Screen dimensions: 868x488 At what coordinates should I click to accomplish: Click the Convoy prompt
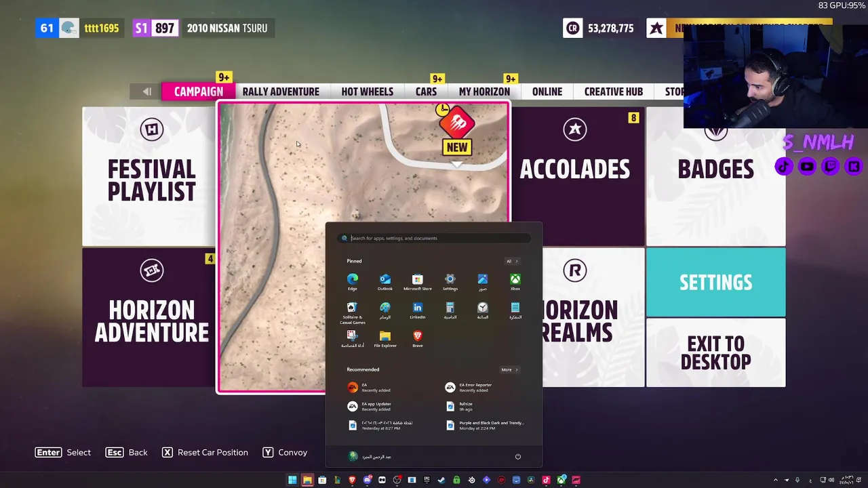(284, 452)
